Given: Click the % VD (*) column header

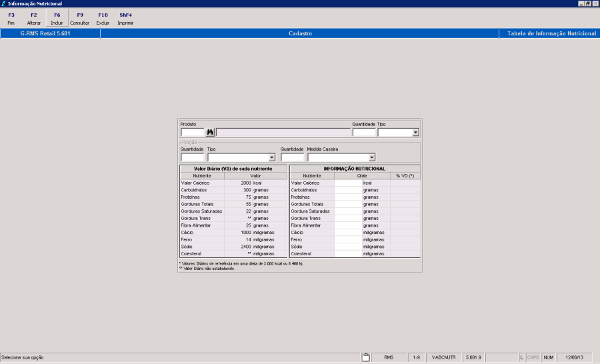Looking at the screenshot, I should point(405,176).
